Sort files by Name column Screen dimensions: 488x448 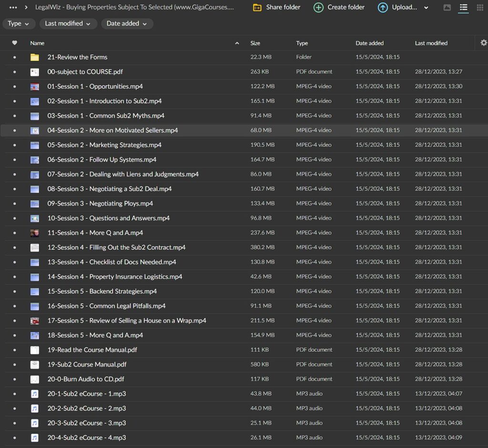[x=37, y=43]
